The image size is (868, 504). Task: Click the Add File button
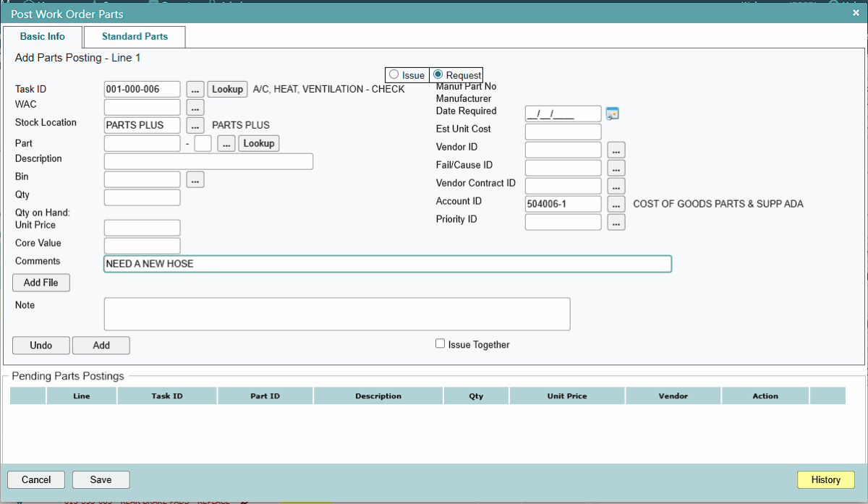coord(41,283)
